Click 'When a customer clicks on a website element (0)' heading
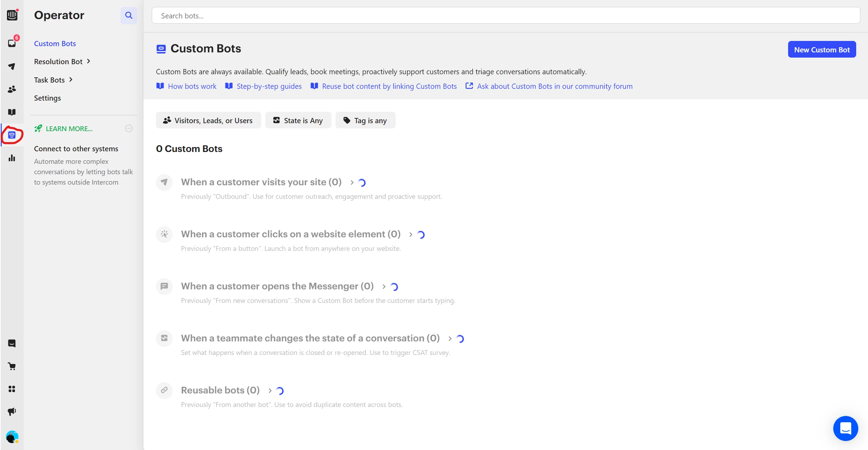 point(291,234)
